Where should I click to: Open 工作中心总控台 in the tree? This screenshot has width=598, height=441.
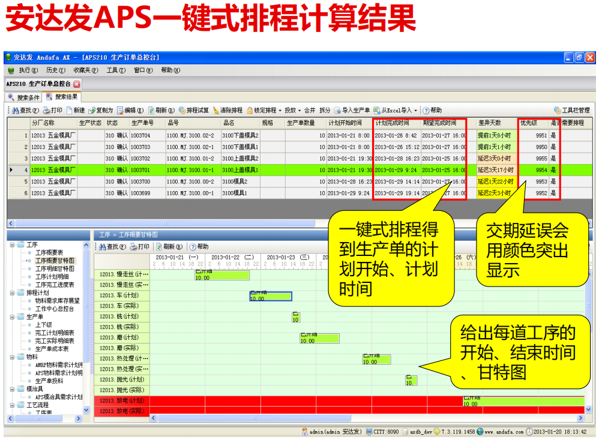point(55,309)
